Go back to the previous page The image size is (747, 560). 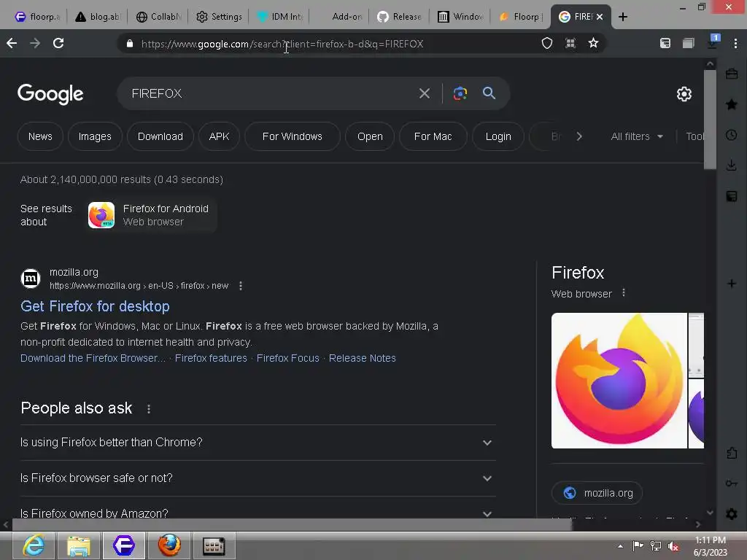click(x=12, y=43)
